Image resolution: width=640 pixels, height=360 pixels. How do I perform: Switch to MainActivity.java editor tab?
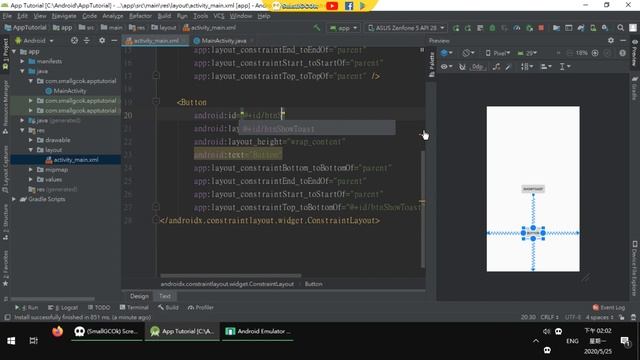tap(224, 41)
